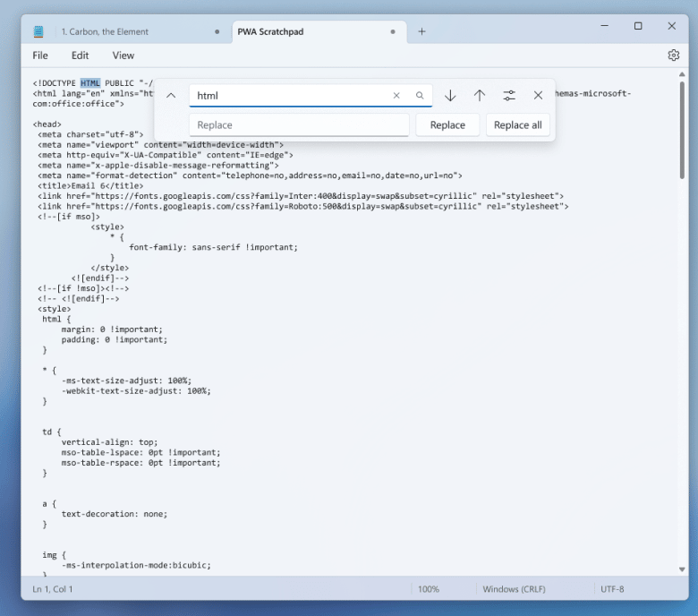Find next match with down arrow
698x616 pixels.
click(x=450, y=96)
